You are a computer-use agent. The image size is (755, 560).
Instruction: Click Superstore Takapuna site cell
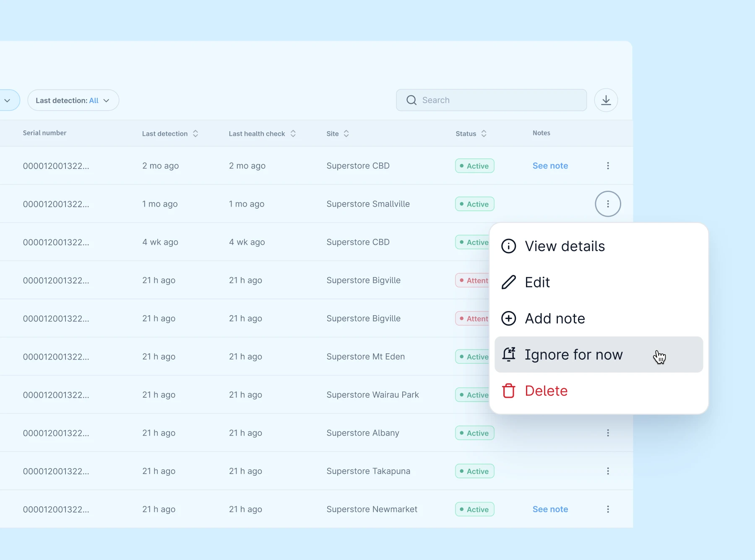click(368, 471)
